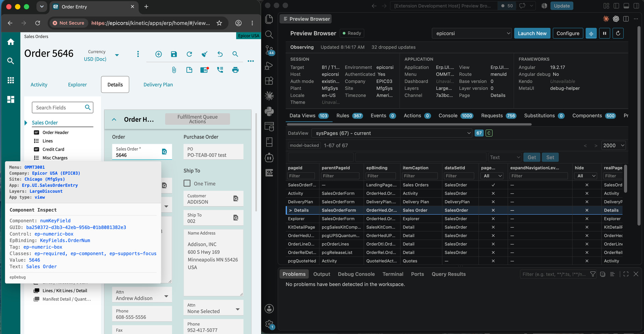
Task: Bookmark this page with the star icon
Action: pyautogui.click(x=219, y=23)
